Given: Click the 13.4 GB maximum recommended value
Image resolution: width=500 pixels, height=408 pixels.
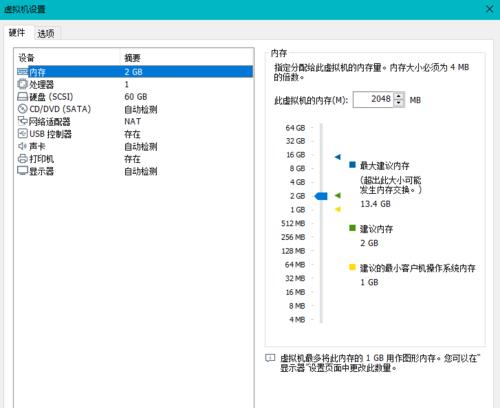Looking at the screenshot, I should tap(375, 204).
